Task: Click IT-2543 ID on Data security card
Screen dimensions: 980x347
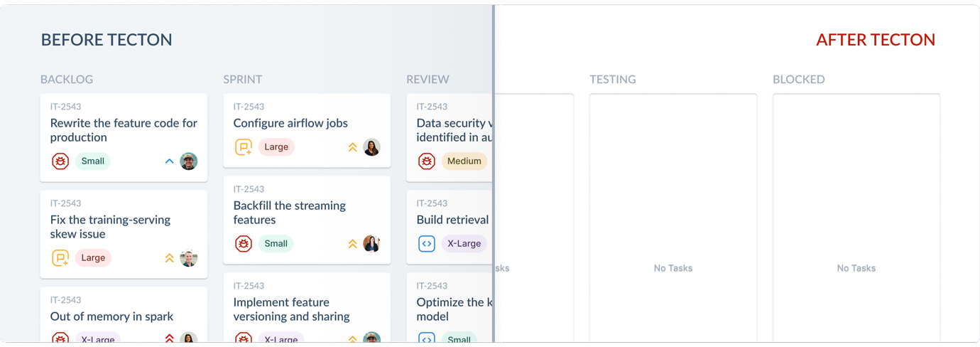Action: coord(432,107)
